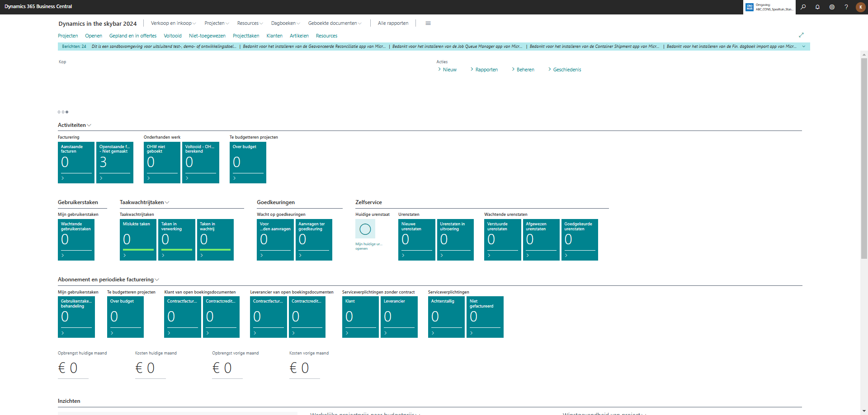Screen dimensions: 868x415
Task: Select the third headline carousel dot
Action: [67, 112]
